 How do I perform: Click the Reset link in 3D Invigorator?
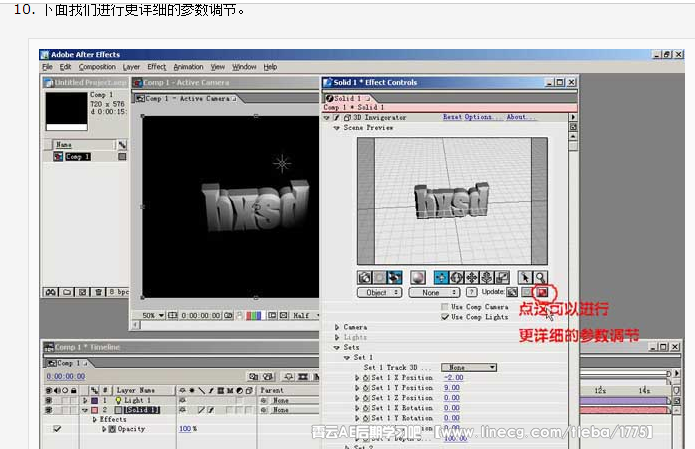[452, 117]
